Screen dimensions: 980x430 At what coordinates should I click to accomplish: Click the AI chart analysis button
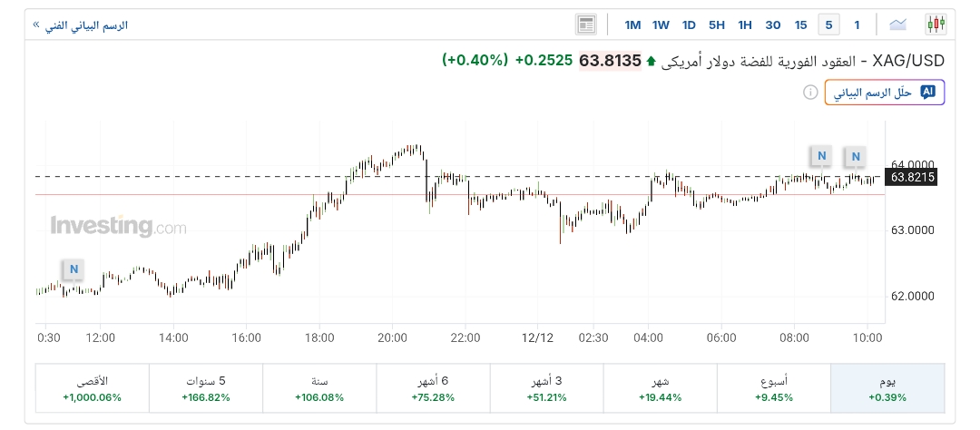click(x=885, y=93)
